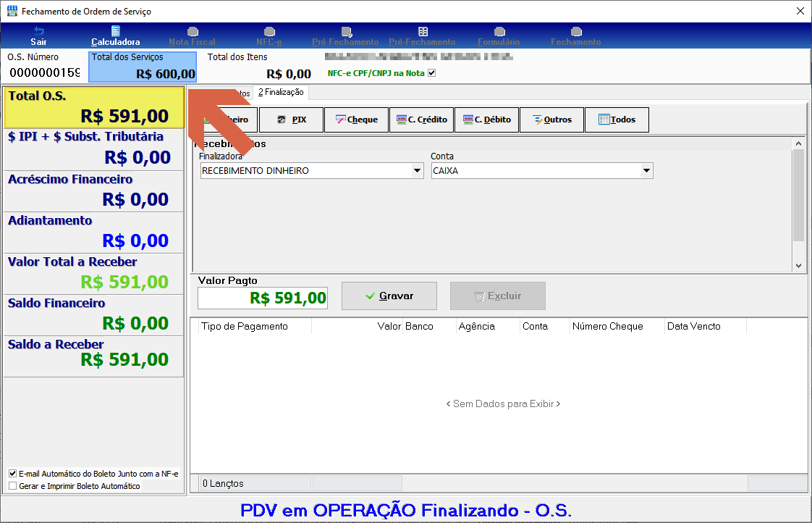Image resolution: width=812 pixels, height=523 pixels.
Task: Click the Total dos Serviços blue box
Action: (143, 67)
